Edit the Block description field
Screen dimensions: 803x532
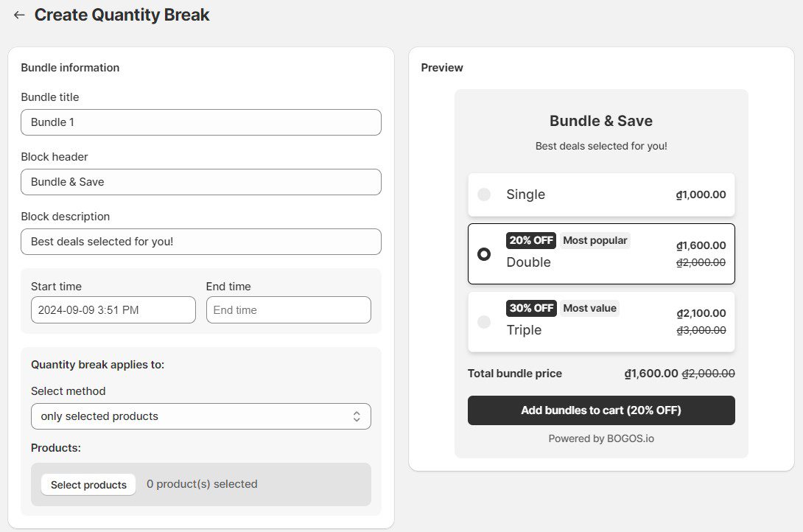click(200, 242)
